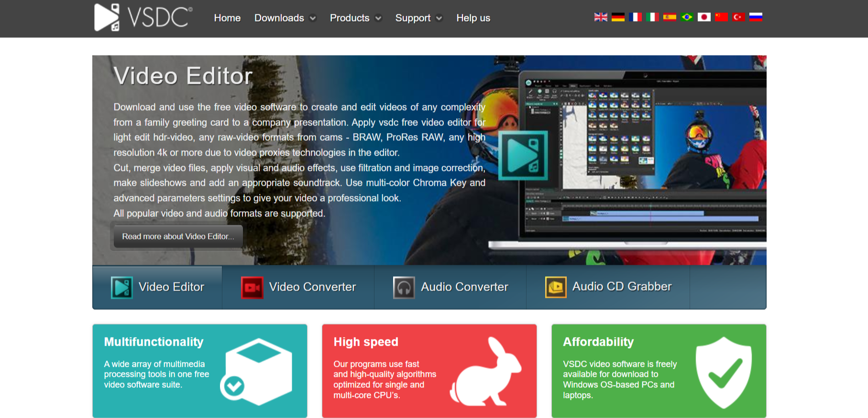Open the Help us page
This screenshot has width=868, height=418.
click(473, 18)
